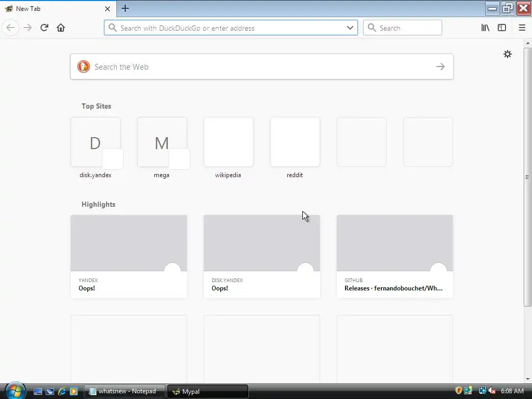Click the 6:08 AM system clock
This screenshot has height=399, width=532.
512,391
